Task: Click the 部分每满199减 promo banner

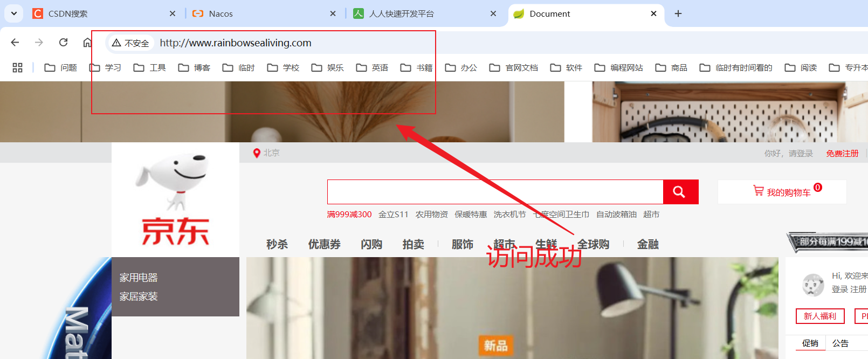Action: pos(828,242)
